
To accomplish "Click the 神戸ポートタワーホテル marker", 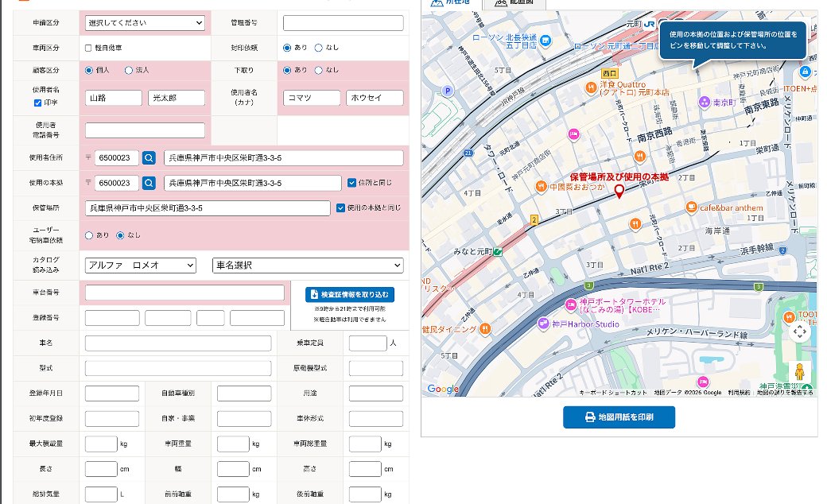I will [x=571, y=304].
